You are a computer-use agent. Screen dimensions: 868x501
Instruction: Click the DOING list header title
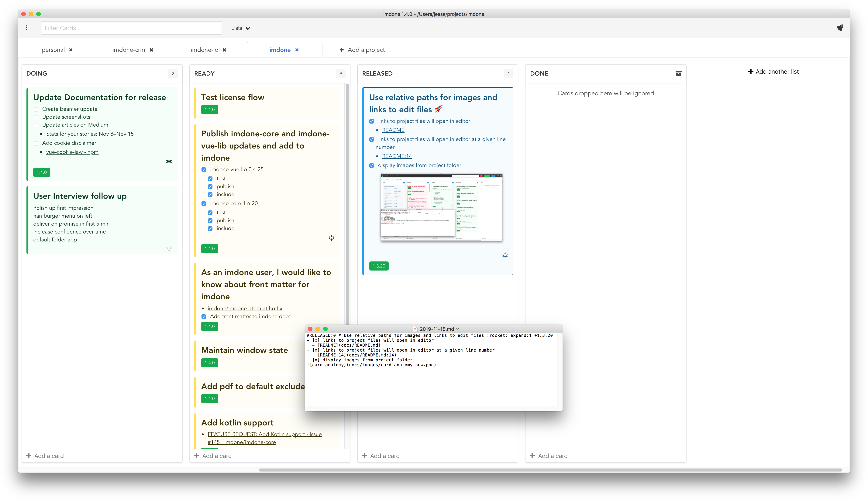tap(36, 73)
